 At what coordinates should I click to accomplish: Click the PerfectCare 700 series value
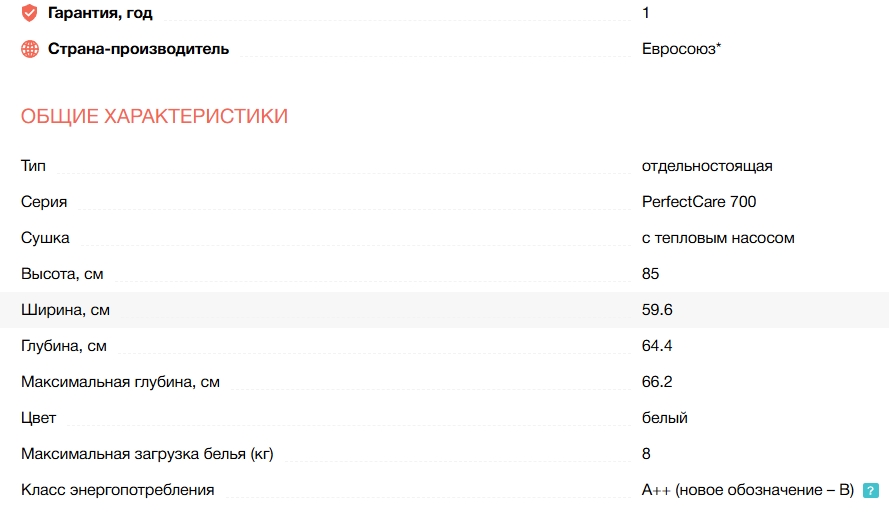tap(699, 202)
